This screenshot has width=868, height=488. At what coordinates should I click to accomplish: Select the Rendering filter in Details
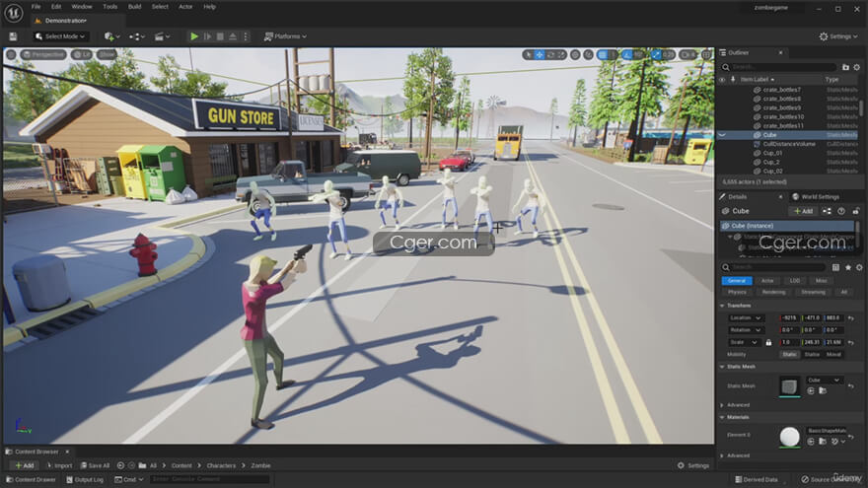(773, 292)
